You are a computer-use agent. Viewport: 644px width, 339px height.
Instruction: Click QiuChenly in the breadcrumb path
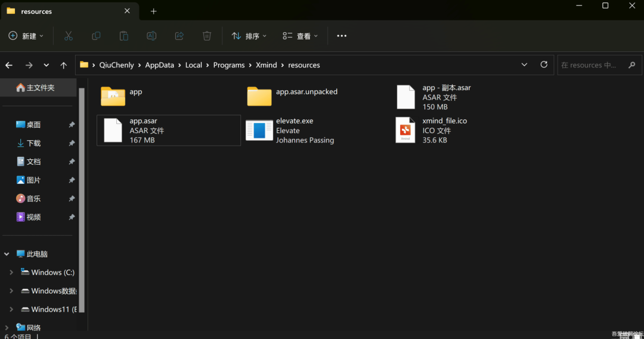click(117, 65)
